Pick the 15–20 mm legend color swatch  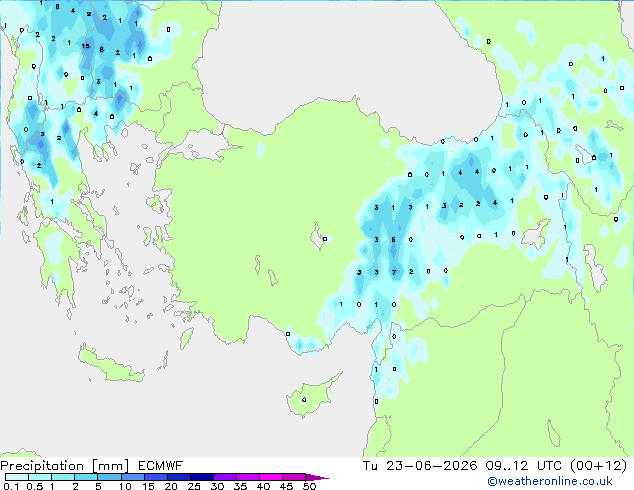click(155, 477)
